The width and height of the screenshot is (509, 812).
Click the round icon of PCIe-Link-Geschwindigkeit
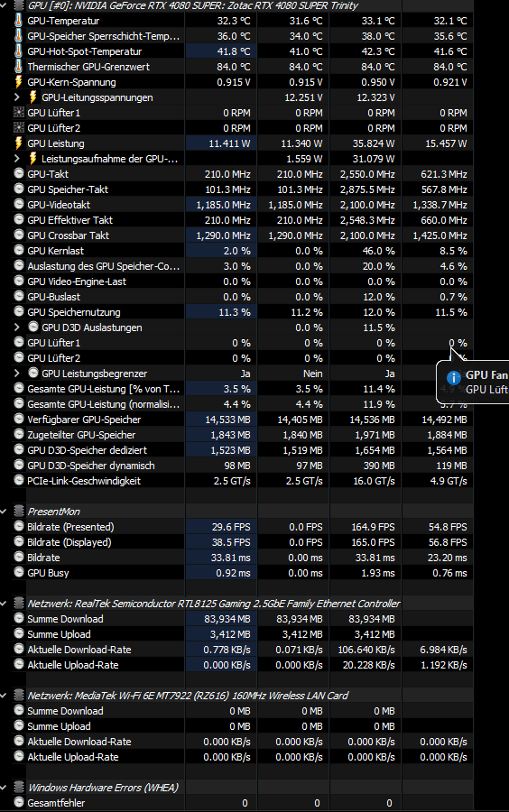(x=19, y=480)
